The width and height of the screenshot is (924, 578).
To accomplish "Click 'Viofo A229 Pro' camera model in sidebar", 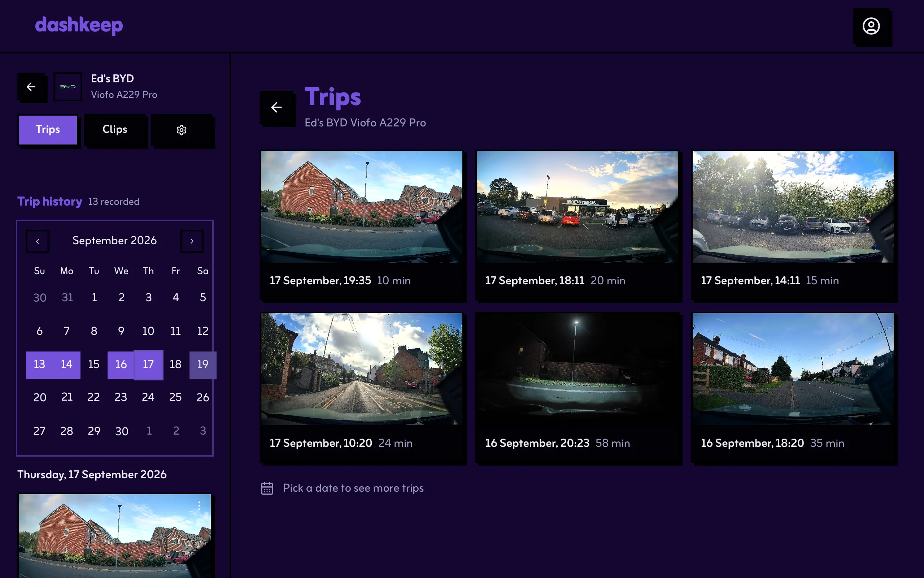I will [x=124, y=95].
